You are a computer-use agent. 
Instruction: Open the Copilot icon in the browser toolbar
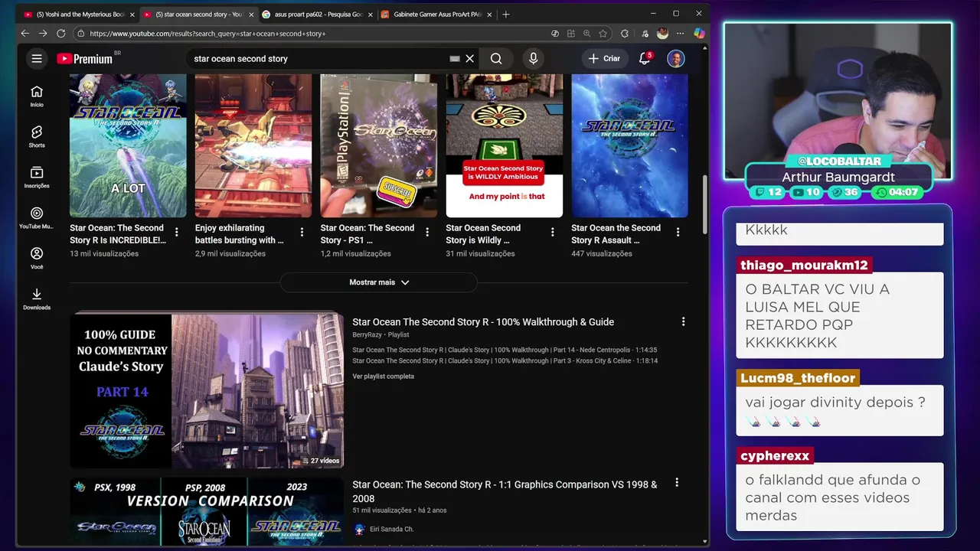pyautogui.click(x=699, y=34)
